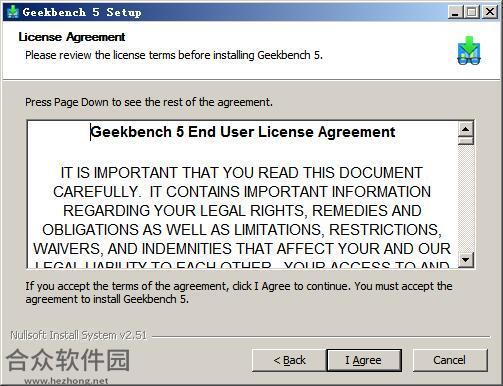Viewport: 503px width, 386px height.
Task: Click the Press Page Down instruction text
Action: tap(149, 102)
